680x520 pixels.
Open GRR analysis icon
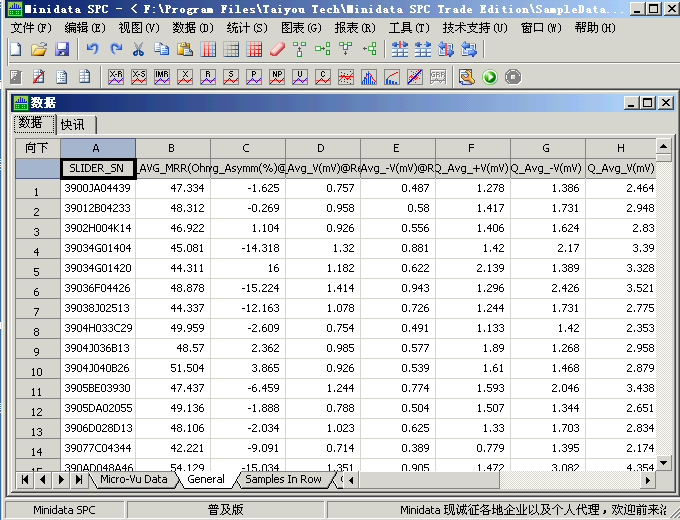point(438,77)
